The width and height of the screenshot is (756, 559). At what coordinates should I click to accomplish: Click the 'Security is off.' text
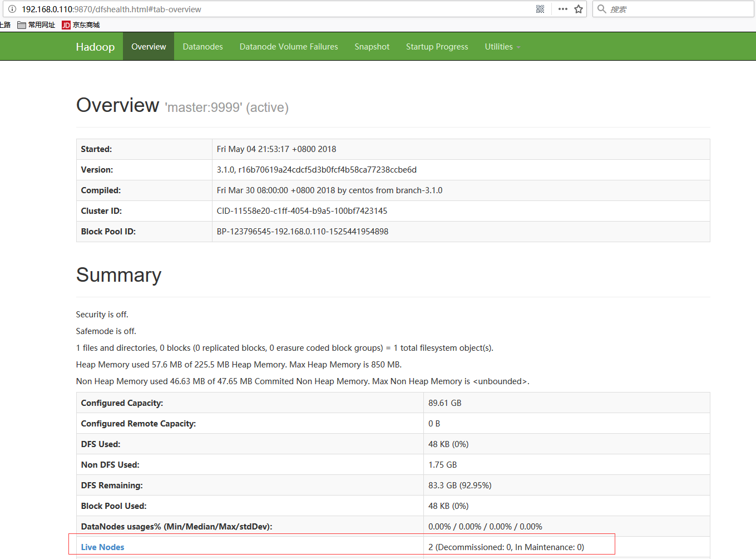point(102,315)
